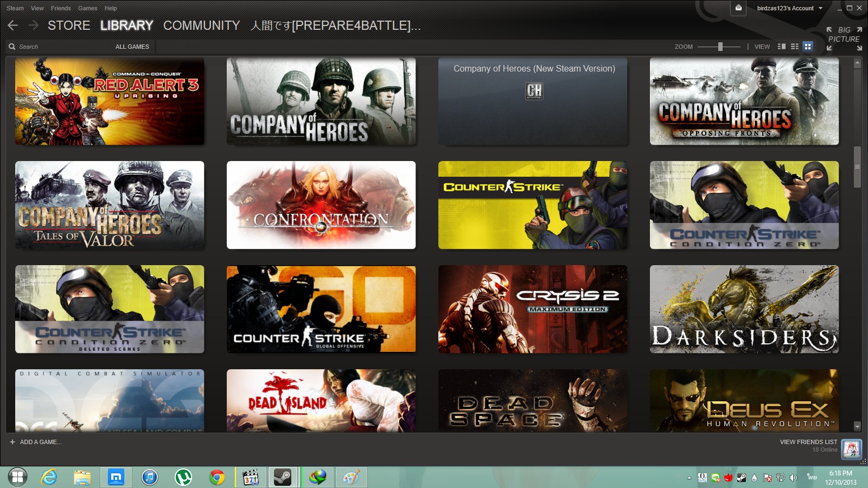Select the Company of Heroes Tales of Valor tile
868x488 pixels.
pyautogui.click(x=110, y=205)
